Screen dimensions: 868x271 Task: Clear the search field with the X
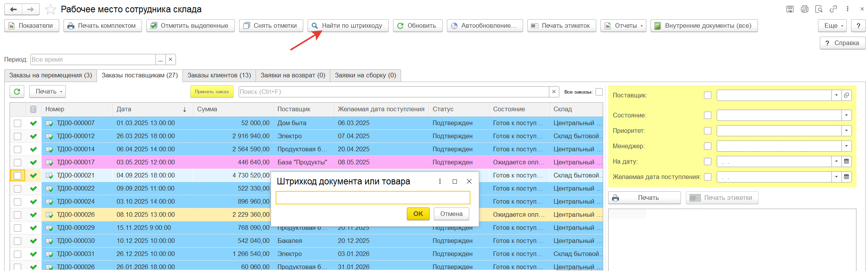[x=554, y=92]
